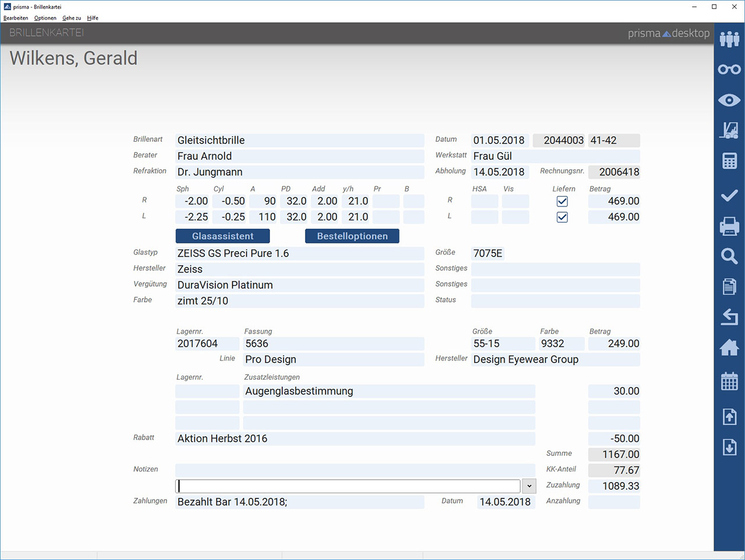Viewport: 745px width, 560px height.
Task: Open the Bearbeiten menu
Action: (16, 18)
